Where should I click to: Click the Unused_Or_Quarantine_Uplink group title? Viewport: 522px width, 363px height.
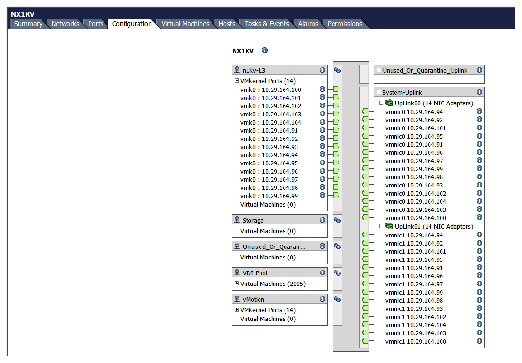[x=425, y=70]
